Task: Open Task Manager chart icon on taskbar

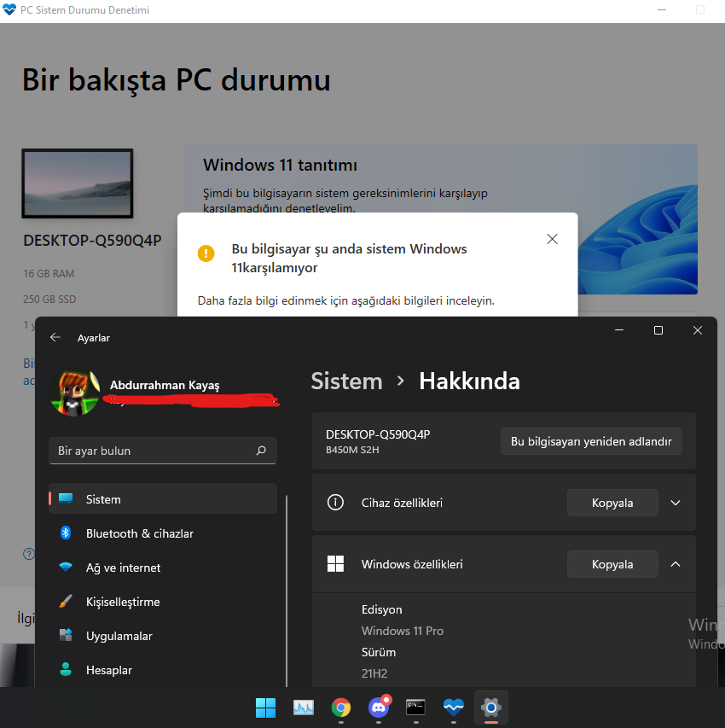Action: click(x=304, y=708)
